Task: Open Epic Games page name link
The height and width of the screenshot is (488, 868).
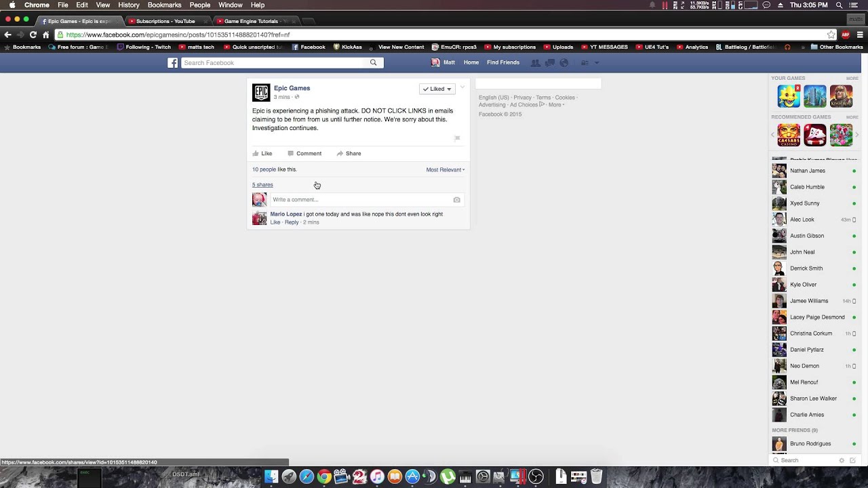Action: coord(292,88)
